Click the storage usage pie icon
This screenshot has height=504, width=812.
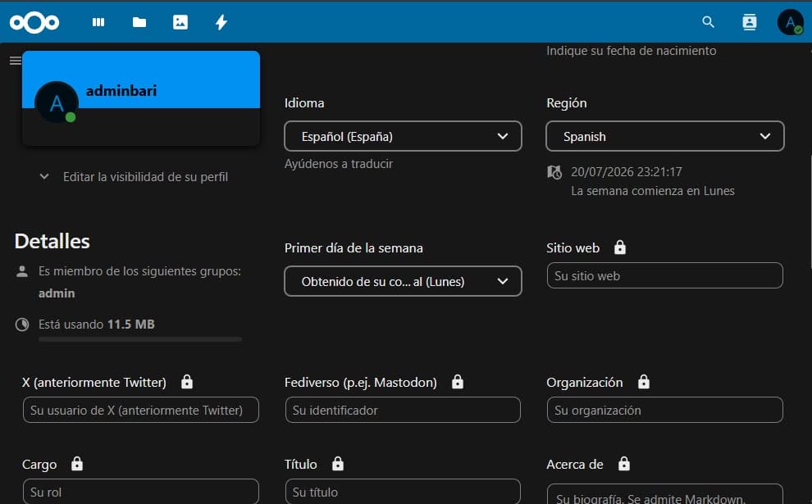click(22, 325)
